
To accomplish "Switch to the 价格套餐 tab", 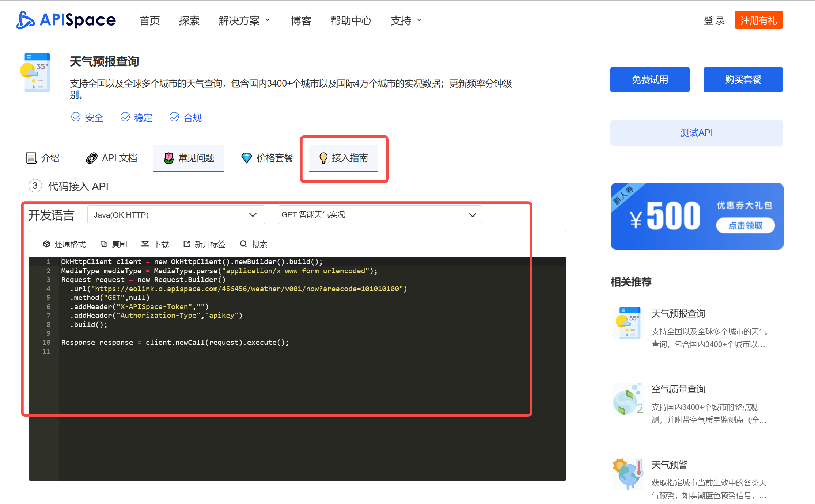I will pyautogui.click(x=275, y=158).
